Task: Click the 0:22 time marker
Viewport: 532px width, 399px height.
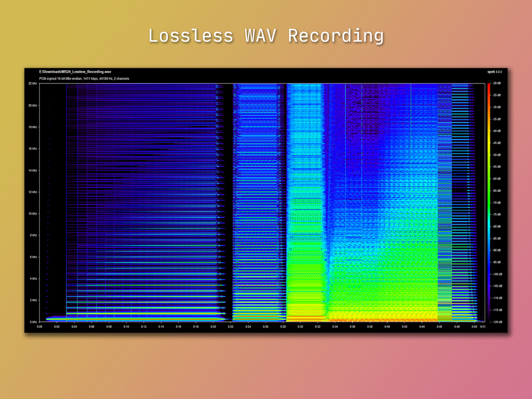Action: tap(231, 327)
